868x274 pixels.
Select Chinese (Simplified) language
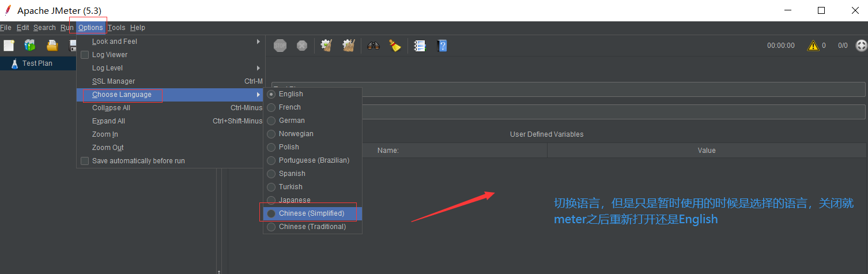(x=312, y=213)
